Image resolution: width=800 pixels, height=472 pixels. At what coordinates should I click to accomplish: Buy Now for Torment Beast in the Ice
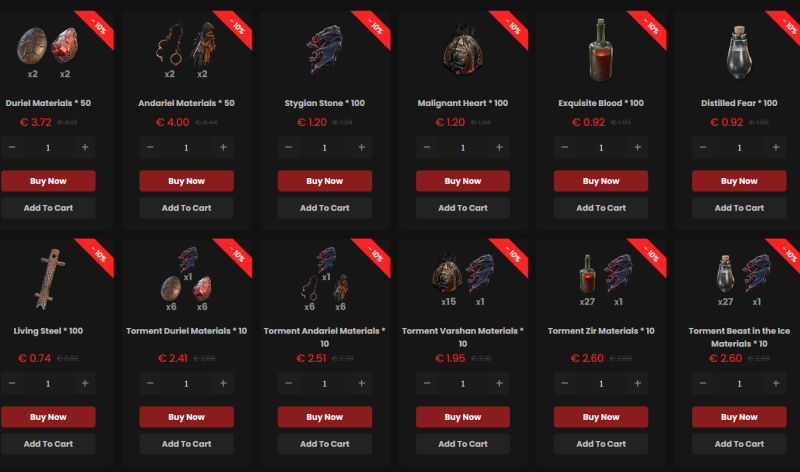click(739, 417)
